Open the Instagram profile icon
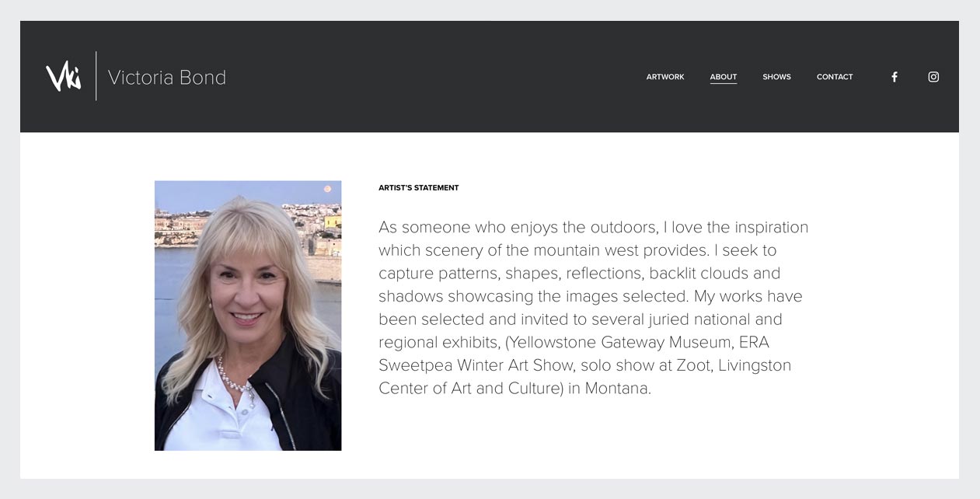This screenshot has height=499, width=980. (x=933, y=77)
